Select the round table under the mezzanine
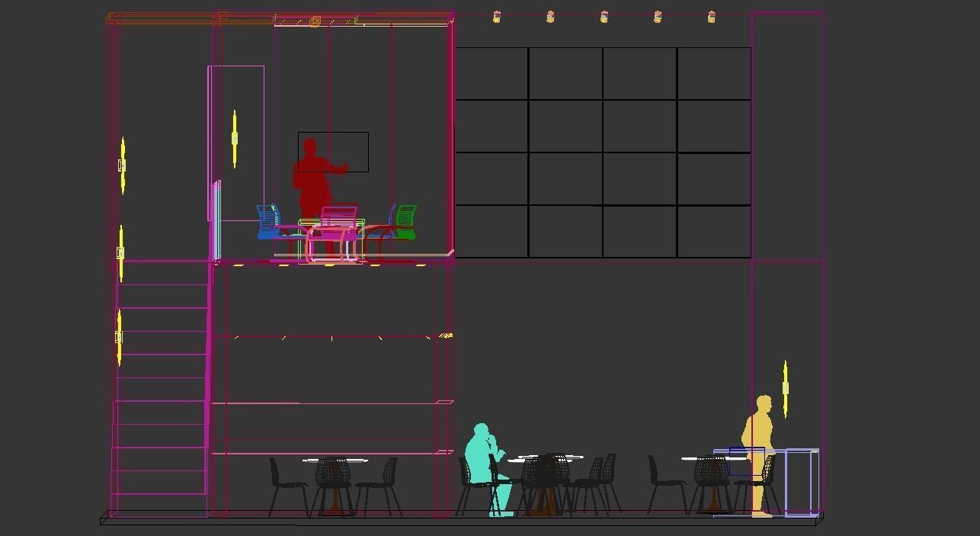 (335, 485)
